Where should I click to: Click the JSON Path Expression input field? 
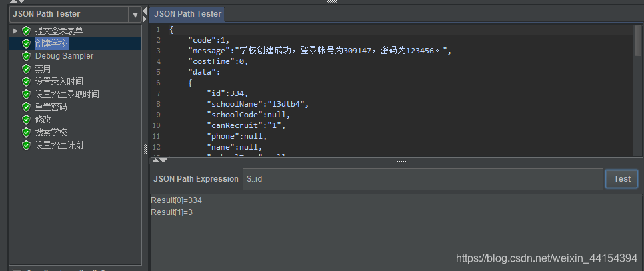click(x=423, y=180)
